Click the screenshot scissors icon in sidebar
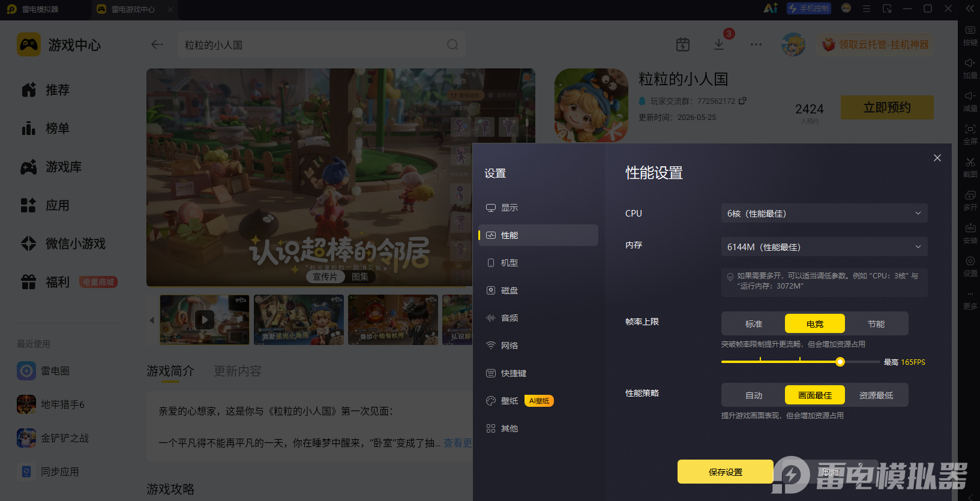 coord(970,167)
